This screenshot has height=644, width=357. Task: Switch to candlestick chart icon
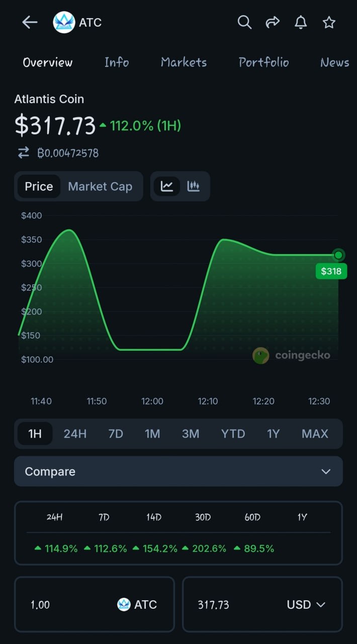tap(194, 186)
